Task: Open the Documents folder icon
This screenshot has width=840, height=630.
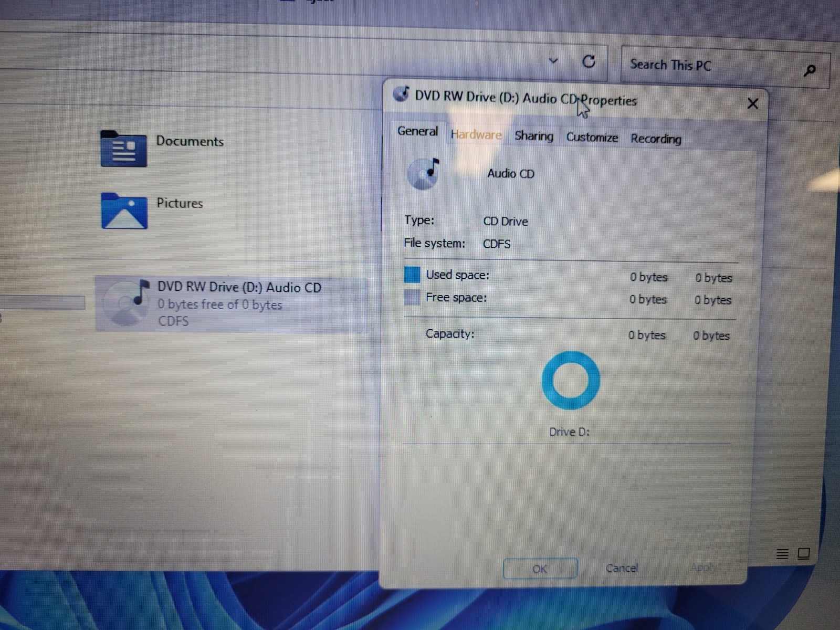Action: click(123, 149)
